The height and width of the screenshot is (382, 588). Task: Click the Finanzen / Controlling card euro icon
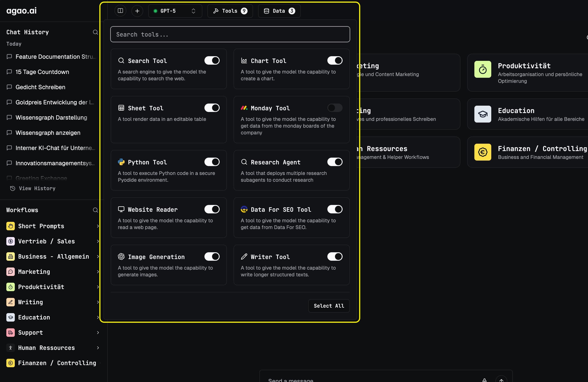pyautogui.click(x=483, y=152)
